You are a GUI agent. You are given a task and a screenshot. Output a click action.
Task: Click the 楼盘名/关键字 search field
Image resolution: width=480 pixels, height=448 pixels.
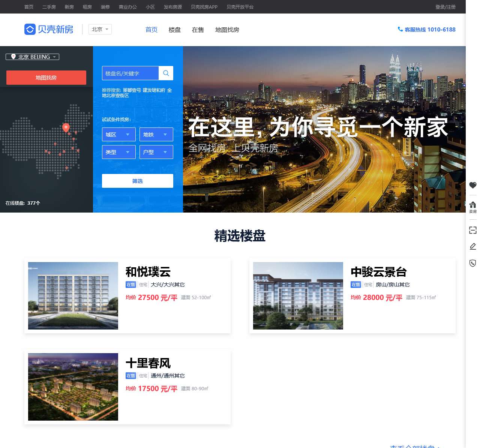pyautogui.click(x=130, y=73)
